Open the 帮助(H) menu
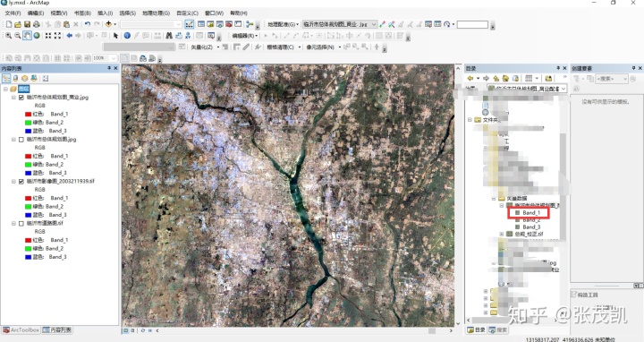This screenshot has height=342, width=644. pos(239,13)
